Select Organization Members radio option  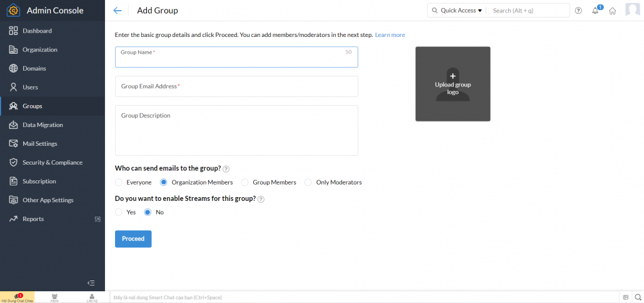(x=163, y=182)
